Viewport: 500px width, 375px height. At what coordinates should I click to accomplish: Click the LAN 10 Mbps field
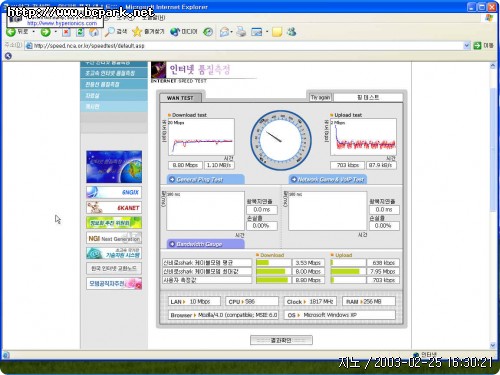[195, 301]
